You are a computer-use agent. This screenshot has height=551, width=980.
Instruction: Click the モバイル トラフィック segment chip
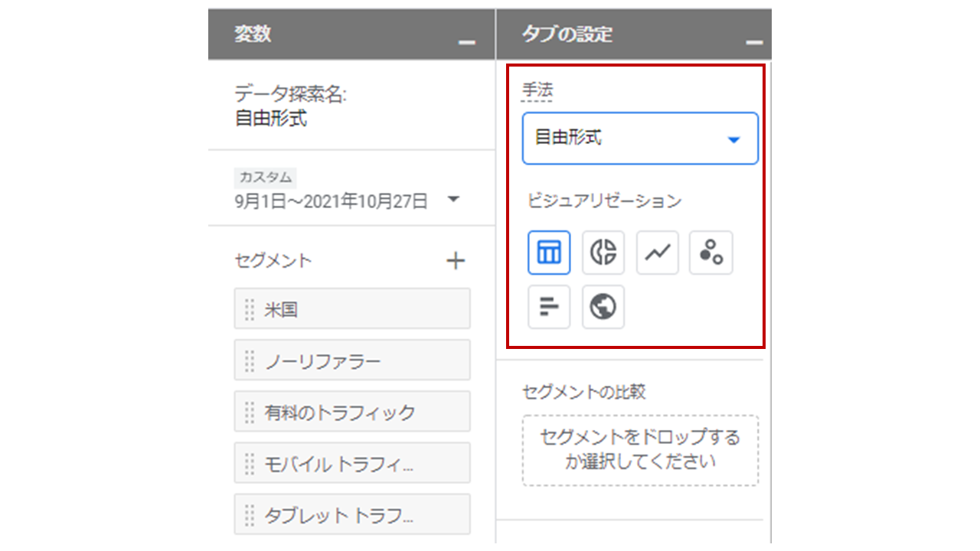[x=352, y=462]
